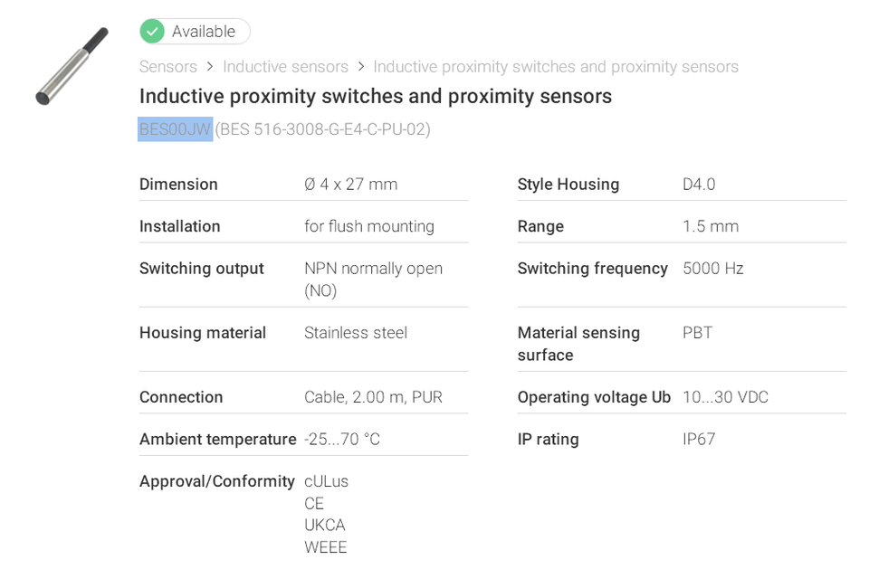
Task: Click the cULus approval entry
Action: 327,481
